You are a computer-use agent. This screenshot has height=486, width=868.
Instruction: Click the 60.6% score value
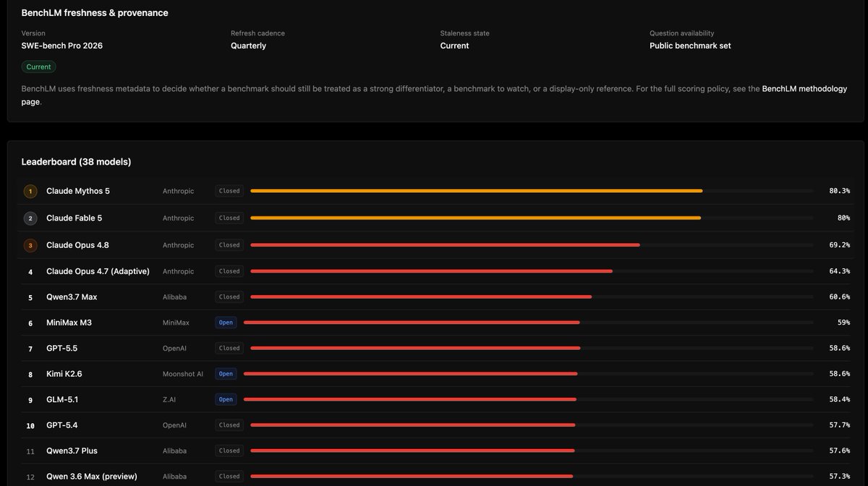pos(839,297)
